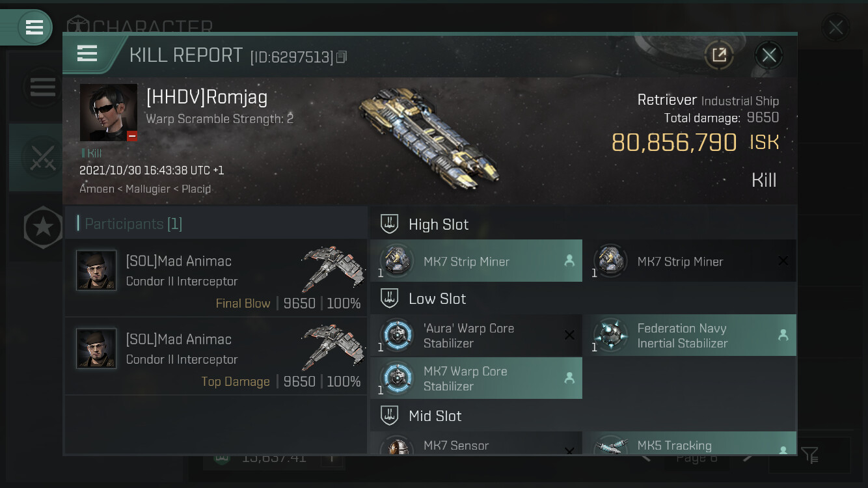Open the main menu at top-left corner
The image size is (868, 488).
(x=34, y=27)
